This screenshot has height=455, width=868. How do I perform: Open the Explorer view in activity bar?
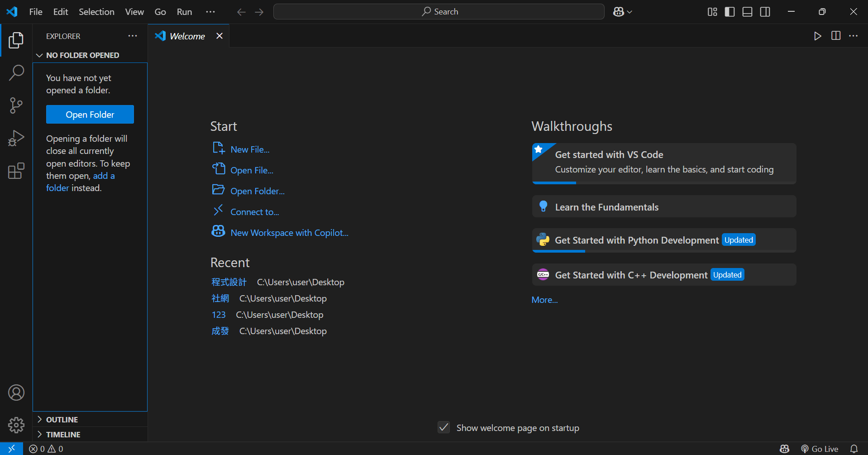coord(16,40)
